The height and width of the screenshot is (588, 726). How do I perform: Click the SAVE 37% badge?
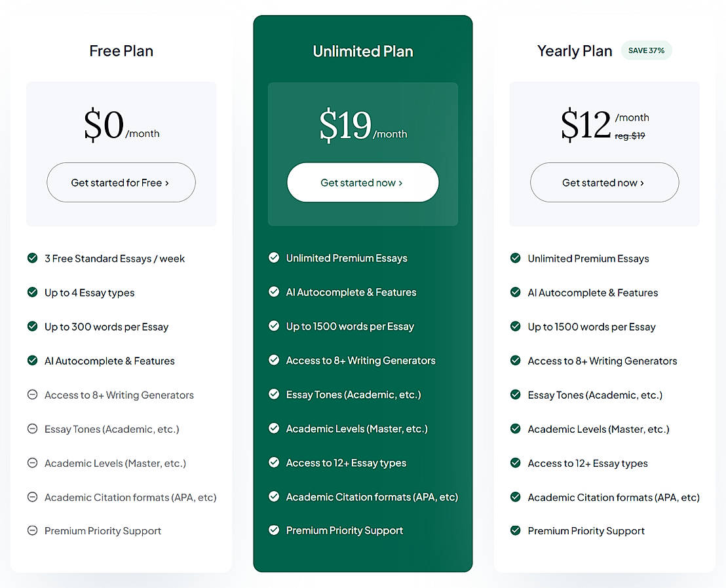(646, 50)
